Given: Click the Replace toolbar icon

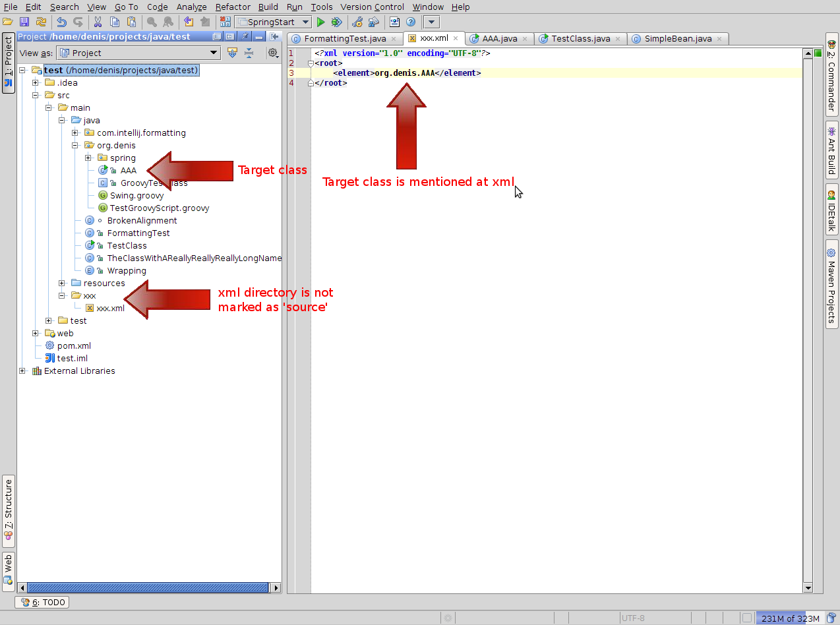Looking at the screenshot, I should (168, 22).
